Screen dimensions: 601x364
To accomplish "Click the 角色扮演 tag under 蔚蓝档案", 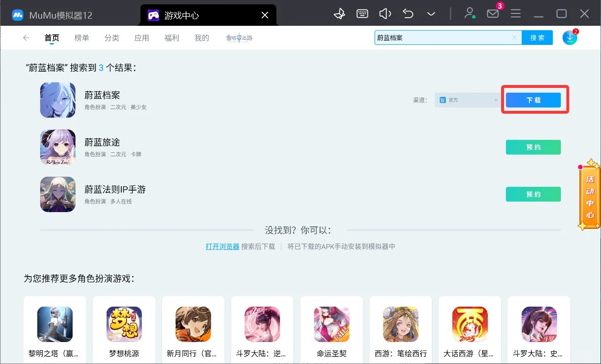I will click(95, 107).
